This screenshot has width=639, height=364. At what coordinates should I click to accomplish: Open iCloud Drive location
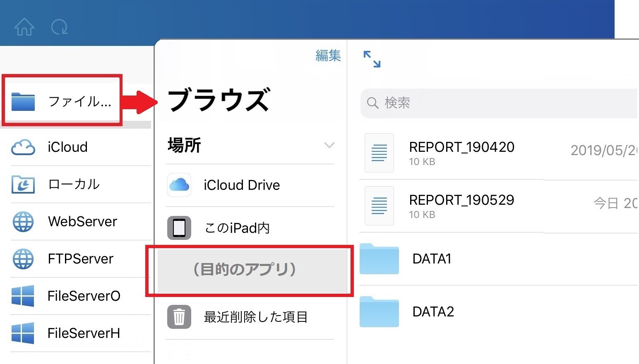241,185
